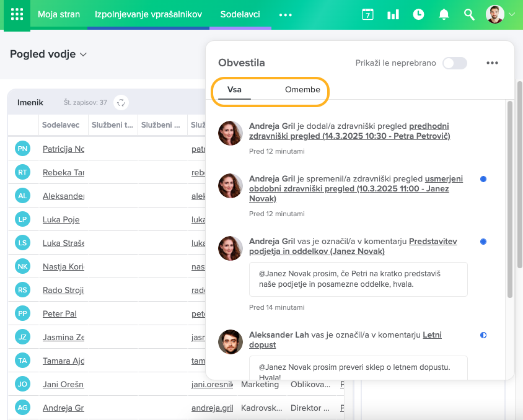The image size is (523, 420).
Task: Switch to the Omembe tab
Action: pos(302,90)
